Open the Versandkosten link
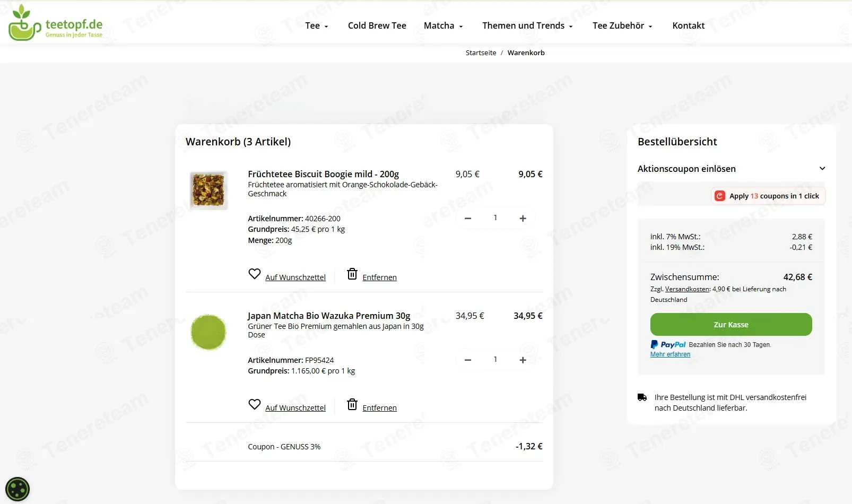Image resolution: width=852 pixels, height=504 pixels. tap(687, 289)
